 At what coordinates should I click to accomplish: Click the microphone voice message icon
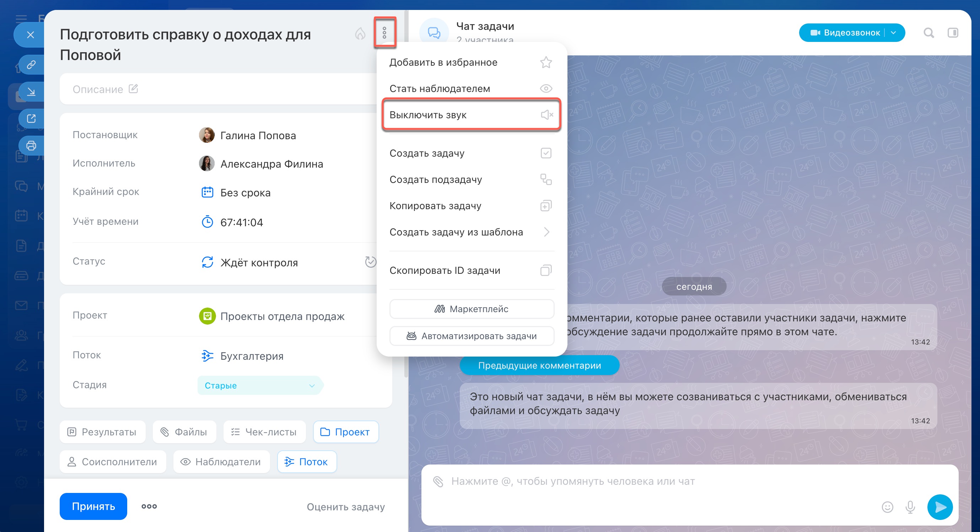click(x=910, y=506)
